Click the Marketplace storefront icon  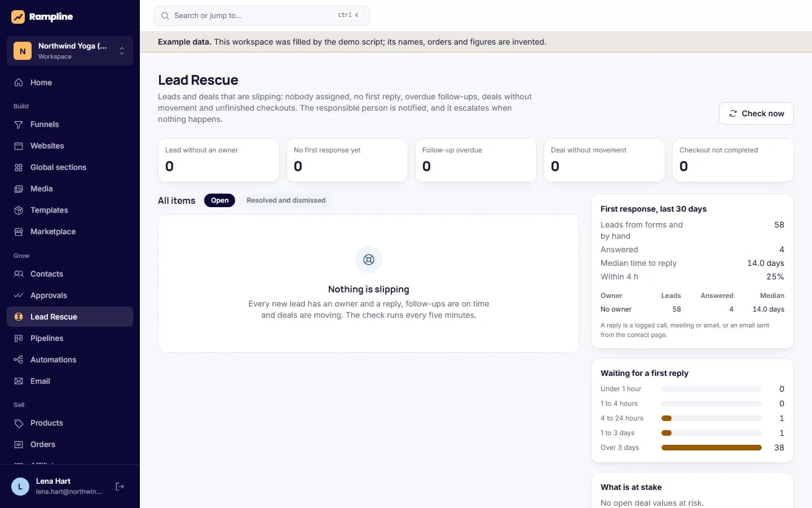point(19,231)
